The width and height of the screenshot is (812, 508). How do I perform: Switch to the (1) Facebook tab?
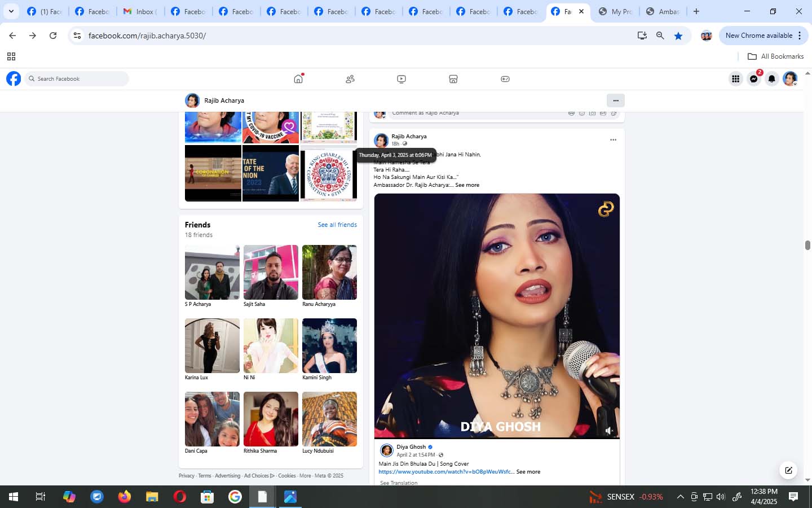point(45,11)
